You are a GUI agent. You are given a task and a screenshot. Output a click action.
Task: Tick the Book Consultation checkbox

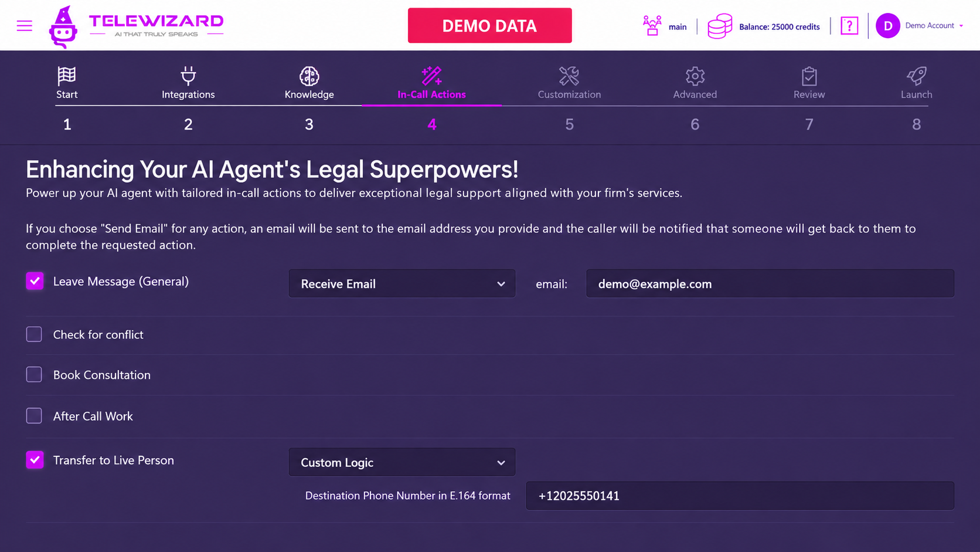click(34, 375)
